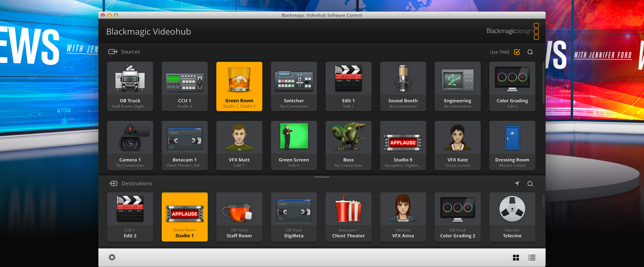Select the Camera 1 source
This screenshot has width=644, height=267.
point(130,145)
